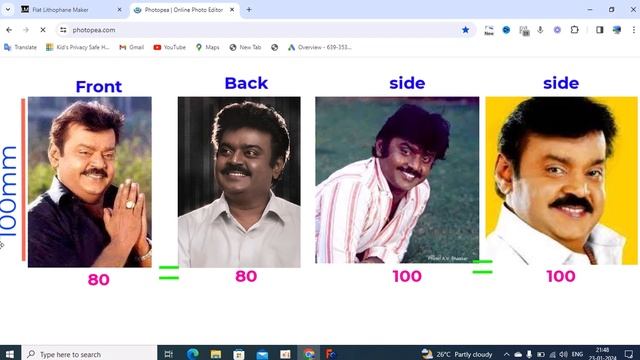Open the notification center icon
Screen dimensions: 640x360
[x=629, y=354]
